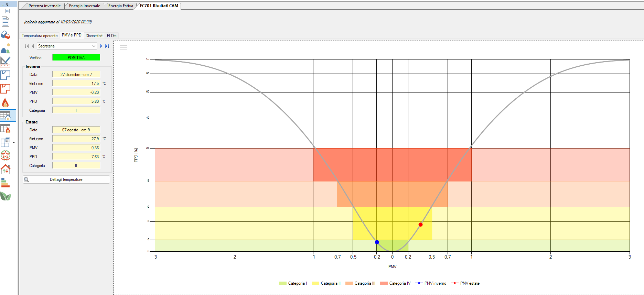Open the colored energy bars sidebar icon
The width and height of the screenshot is (644, 295).
coord(6,183)
